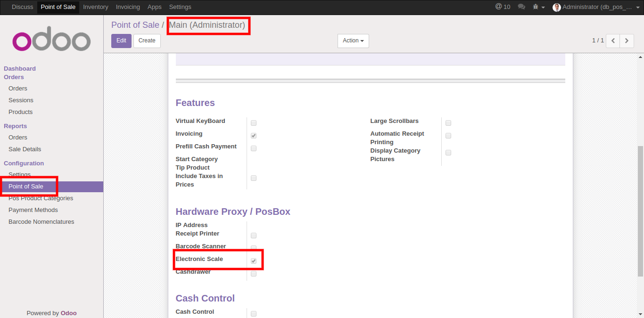Toggle the Invoicing checkbox
The height and width of the screenshot is (318, 644).
[254, 136]
